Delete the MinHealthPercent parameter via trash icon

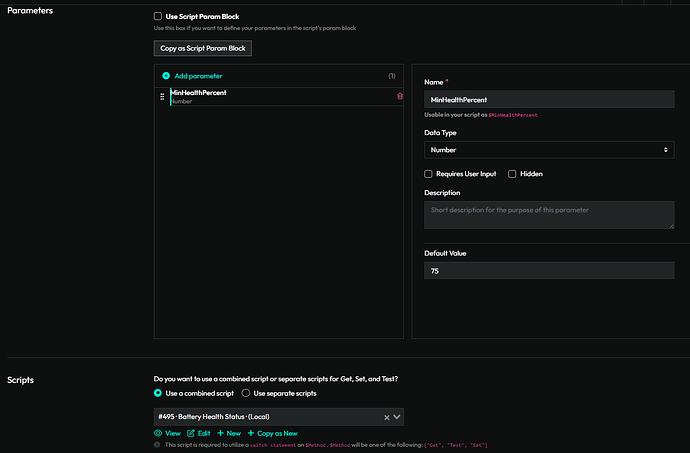pos(400,96)
